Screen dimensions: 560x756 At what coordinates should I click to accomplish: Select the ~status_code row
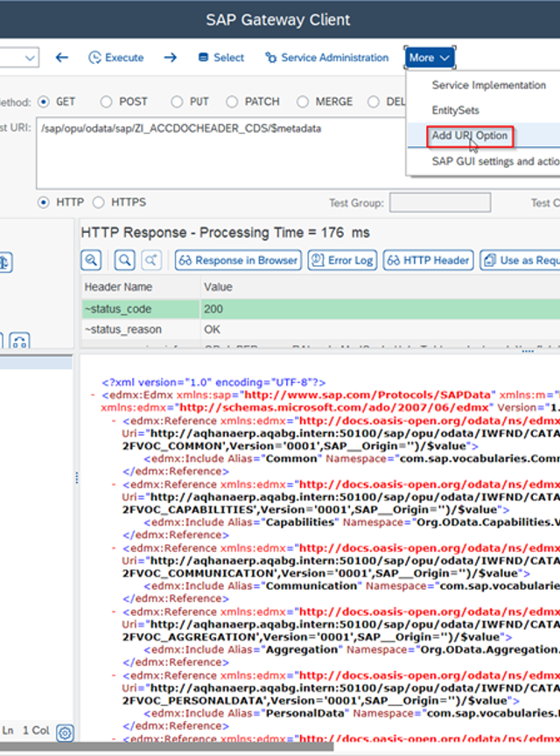coord(321,309)
